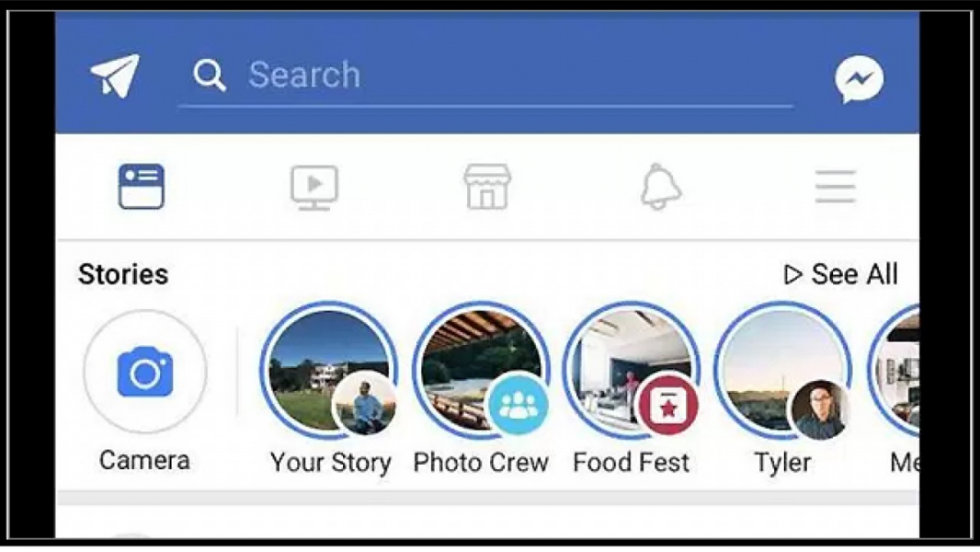Open the camera to create a story
The height and width of the screenshot is (552, 980).
pyautogui.click(x=143, y=372)
